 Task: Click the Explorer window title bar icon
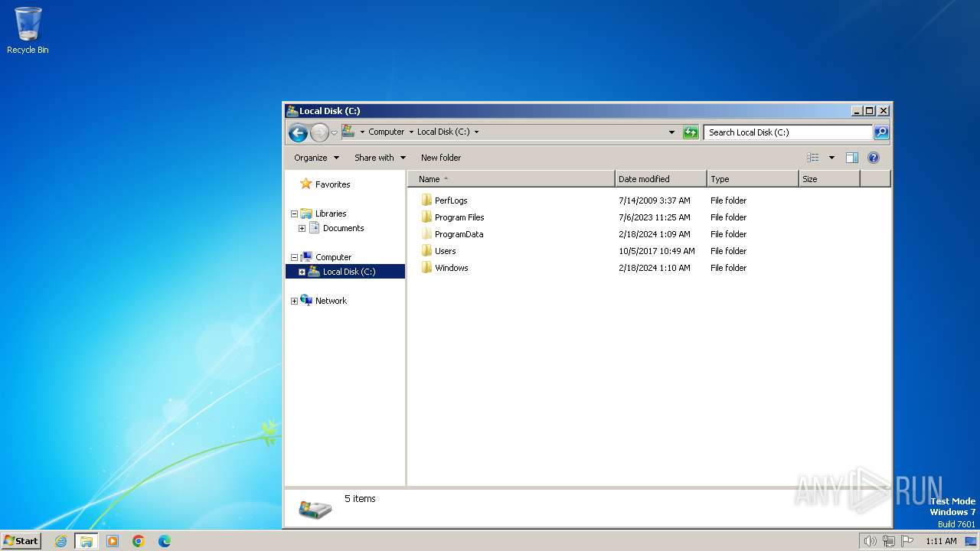[292, 111]
